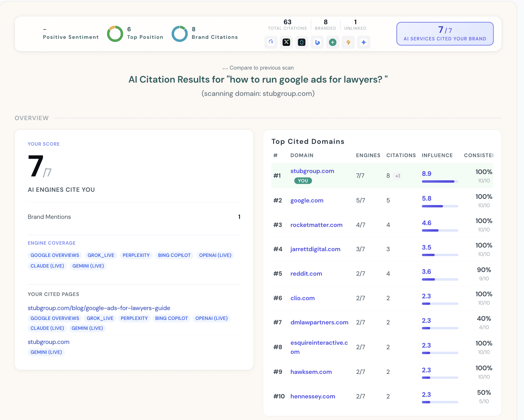This screenshot has width=524, height=420.
Task: Open the hawksem.com domain link
Action: click(x=311, y=372)
